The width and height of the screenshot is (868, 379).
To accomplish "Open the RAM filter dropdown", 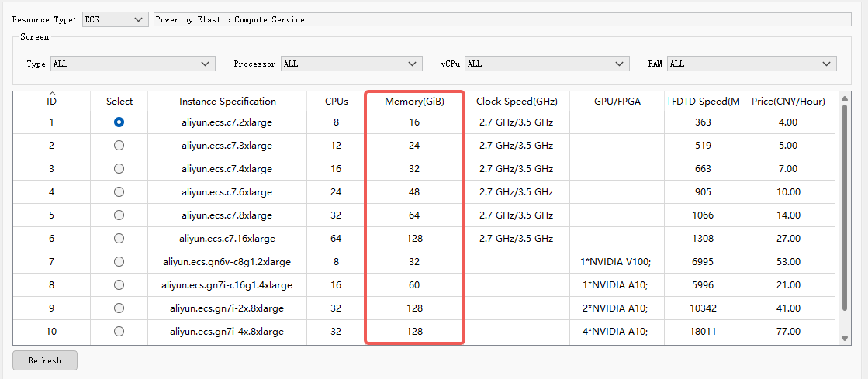I will [x=751, y=64].
